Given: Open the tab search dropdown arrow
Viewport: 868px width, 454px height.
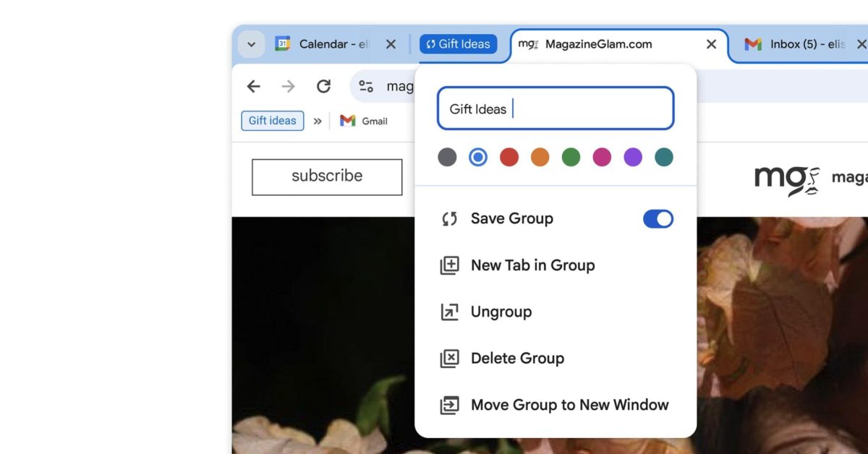Looking at the screenshot, I should [251, 43].
